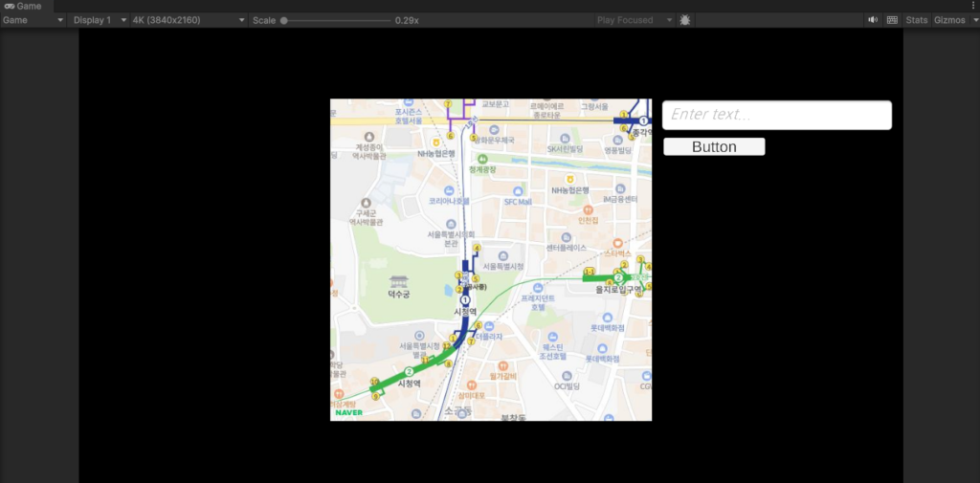980x483 pixels.
Task: Click the button labeled Button
Action: [x=714, y=147]
